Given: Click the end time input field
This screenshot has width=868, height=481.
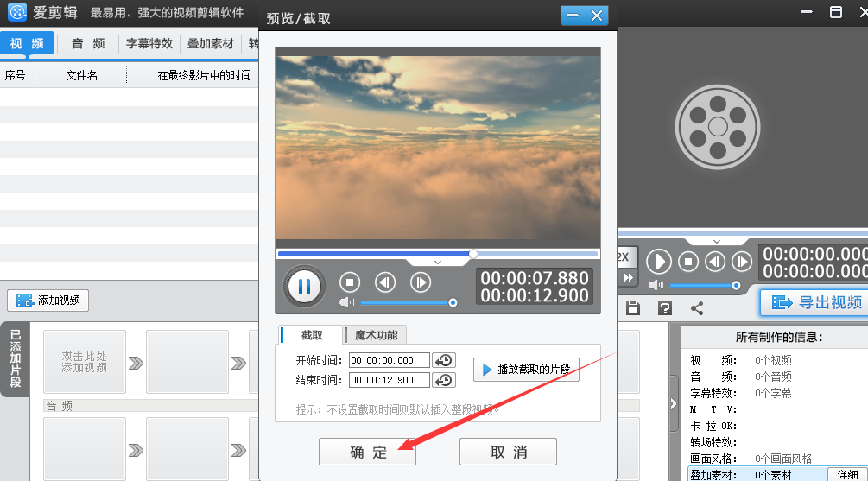Looking at the screenshot, I should click(390, 380).
